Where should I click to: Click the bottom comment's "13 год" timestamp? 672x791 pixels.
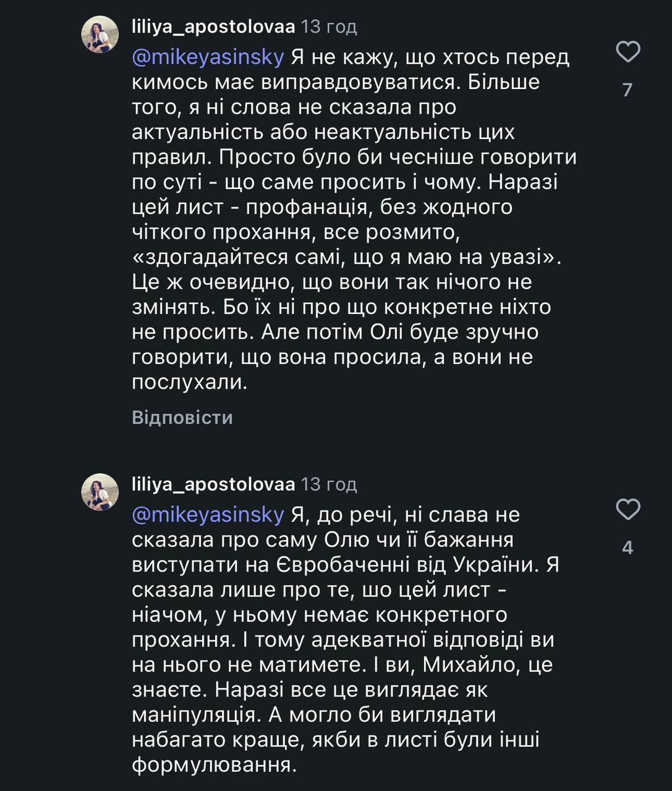click(x=329, y=484)
